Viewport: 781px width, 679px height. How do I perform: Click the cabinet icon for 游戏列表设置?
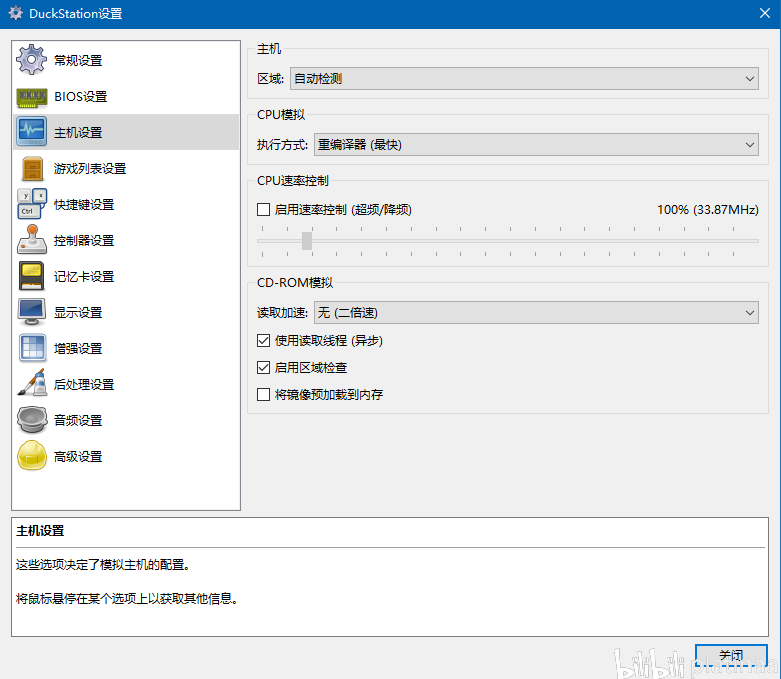point(31,168)
